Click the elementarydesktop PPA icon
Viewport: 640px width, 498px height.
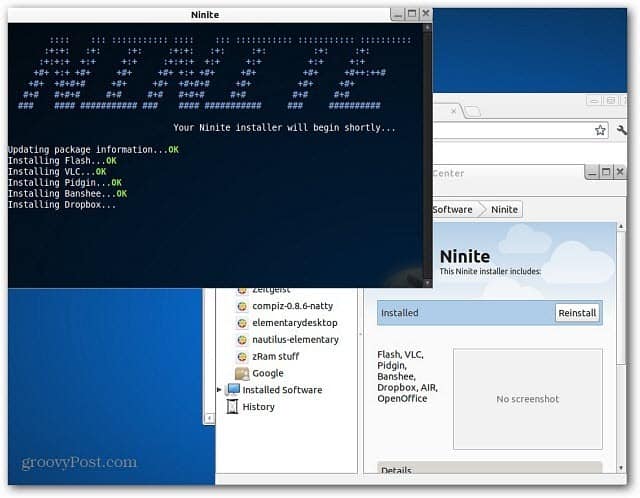tap(242, 323)
